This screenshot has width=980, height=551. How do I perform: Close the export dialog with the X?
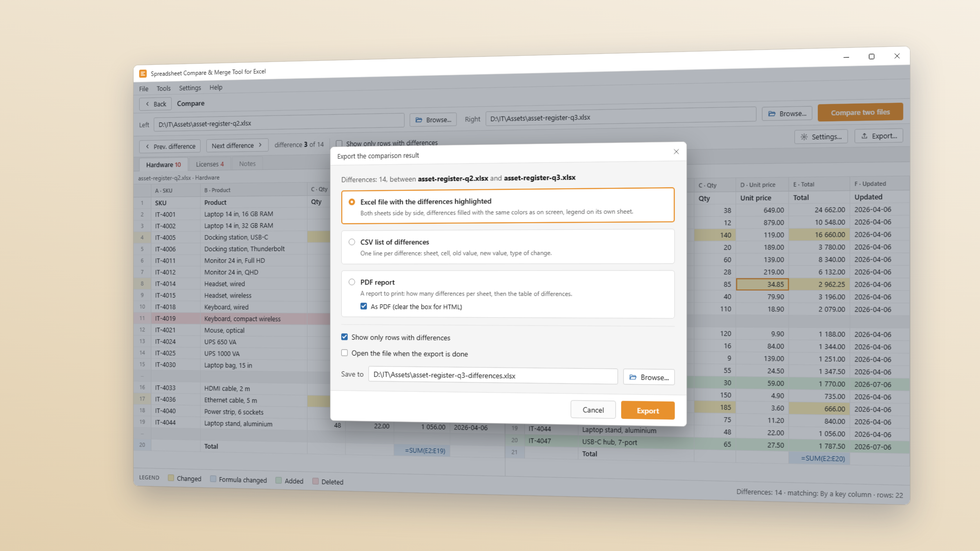(x=676, y=152)
